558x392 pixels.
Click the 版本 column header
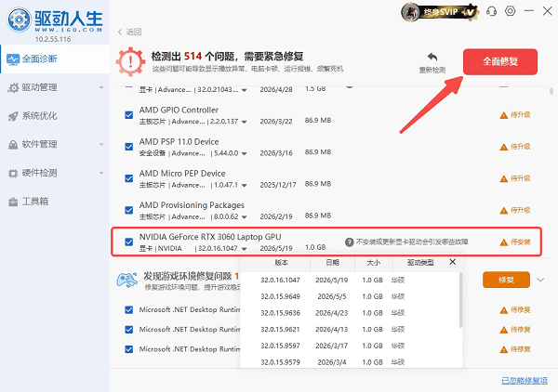coord(281,263)
